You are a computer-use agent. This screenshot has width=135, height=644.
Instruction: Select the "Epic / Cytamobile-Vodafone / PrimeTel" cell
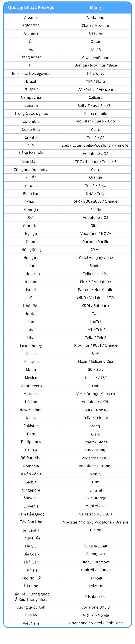click(95, 145)
